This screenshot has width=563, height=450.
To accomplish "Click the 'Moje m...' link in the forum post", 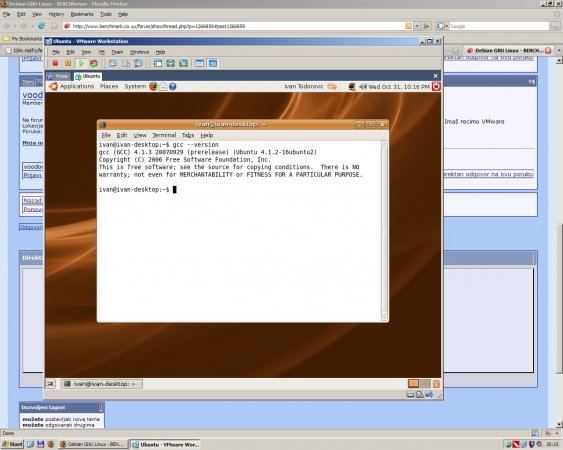I will coord(32,143).
